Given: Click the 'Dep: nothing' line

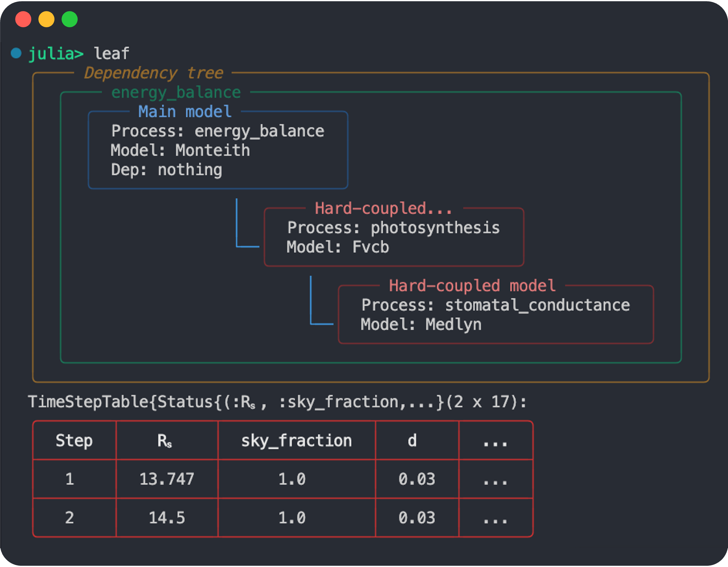Looking at the screenshot, I should [x=167, y=170].
